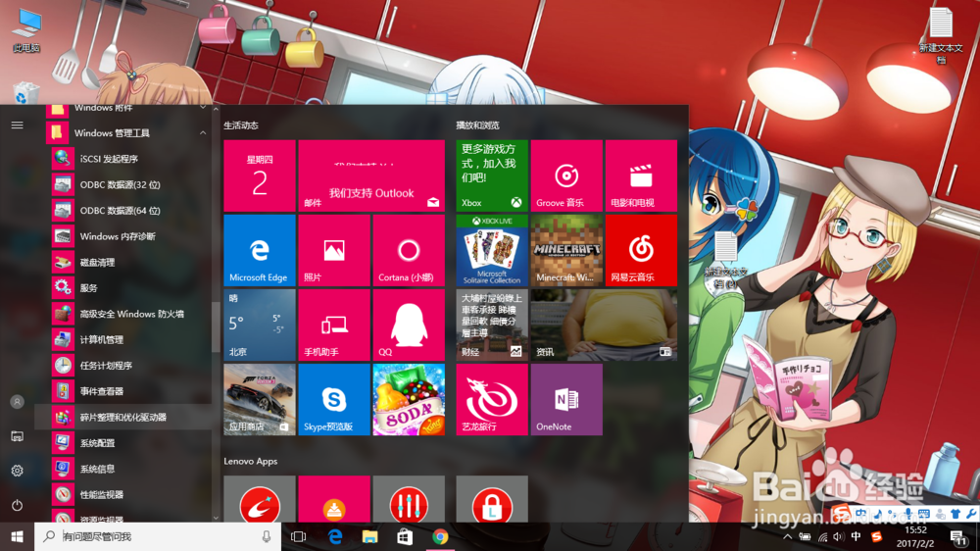Open 任务计划程序
Viewport: 980px width, 551px height.
tap(123, 366)
